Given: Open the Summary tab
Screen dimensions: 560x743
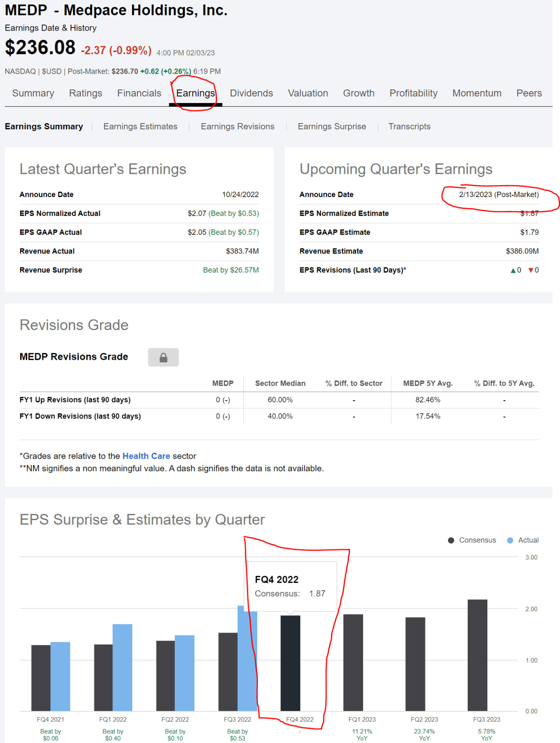Looking at the screenshot, I should coord(33,93).
